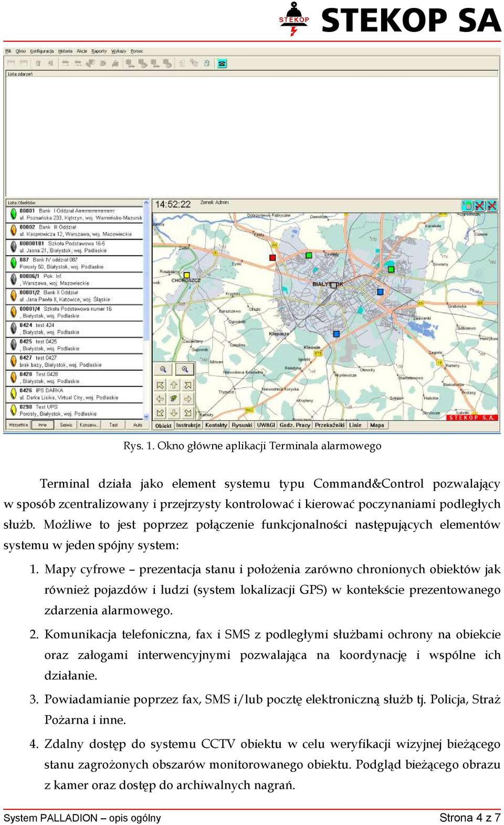Select object 00001/2 Bank II Oddział row
This screenshot has height=825, width=504.
tap(75, 296)
